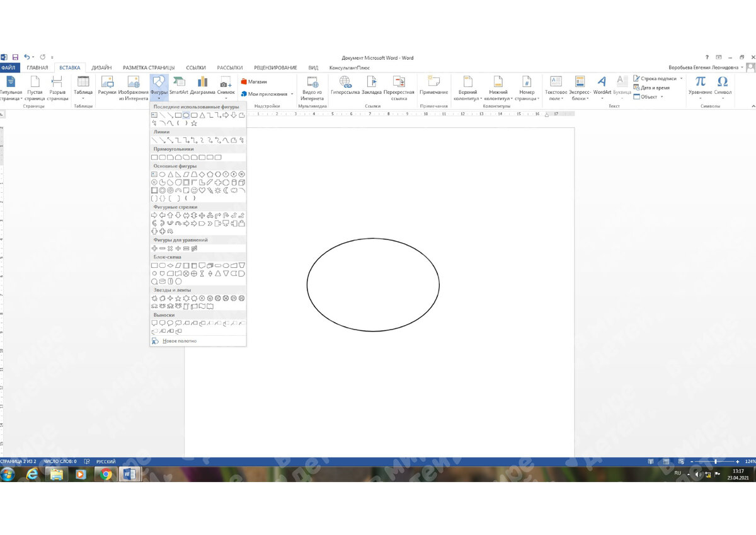
Task: Open the Верхний колонтитул header dropdown
Action: coord(467,88)
